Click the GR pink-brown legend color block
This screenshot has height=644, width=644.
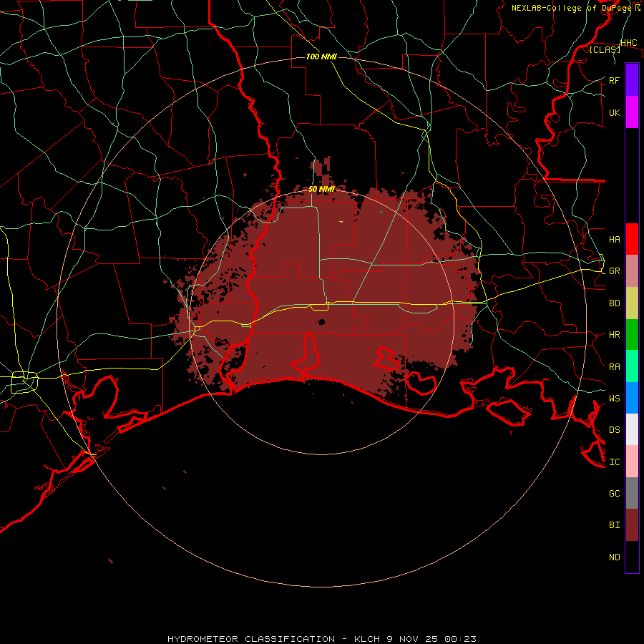pyautogui.click(x=632, y=270)
